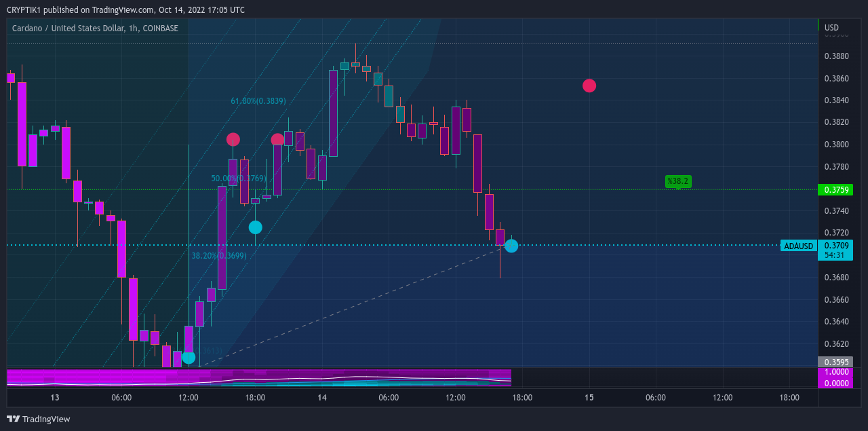
Task: Click the 50.00%(0.3769) Fibonacci label
Action: point(239,179)
